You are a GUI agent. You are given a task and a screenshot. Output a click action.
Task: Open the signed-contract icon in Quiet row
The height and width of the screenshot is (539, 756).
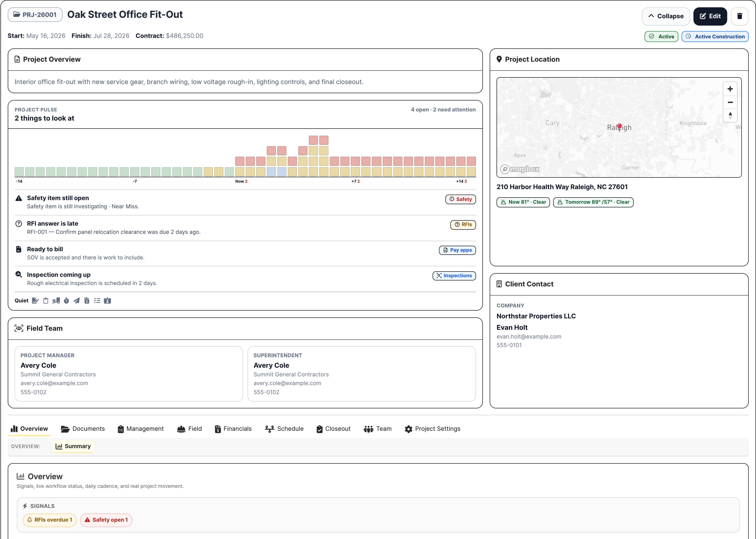pyautogui.click(x=35, y=301)
